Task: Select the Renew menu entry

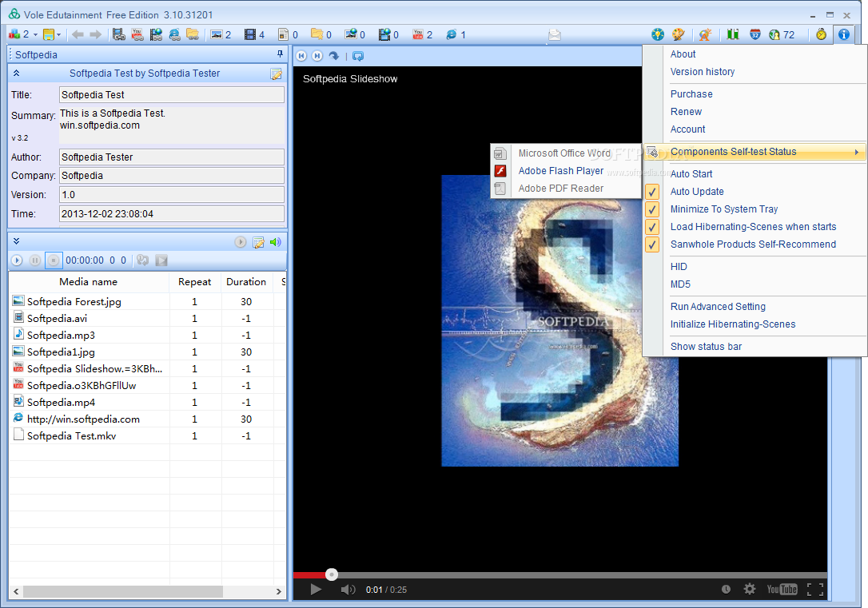Action: pos(686,112)
